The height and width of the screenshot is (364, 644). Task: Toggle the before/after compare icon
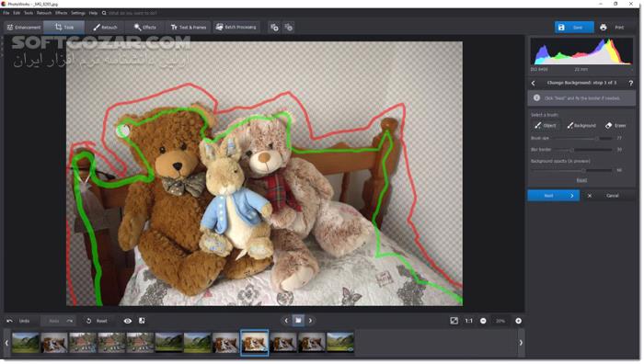point(142,321)
